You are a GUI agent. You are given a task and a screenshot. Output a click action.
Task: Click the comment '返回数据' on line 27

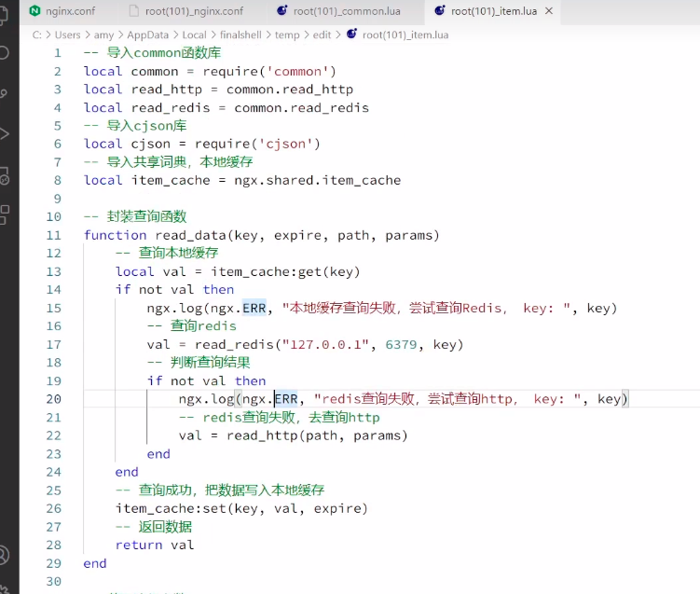tap(165, 527)
